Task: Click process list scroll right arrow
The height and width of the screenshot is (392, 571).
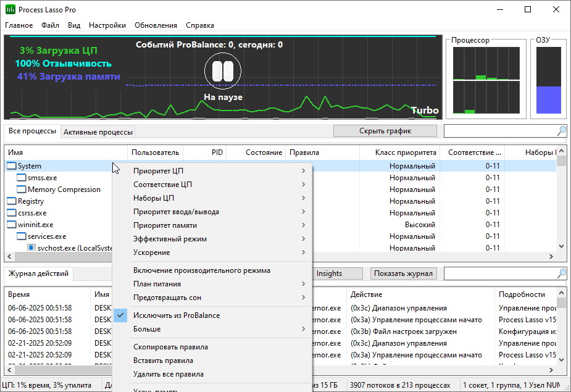Action: (551, 256)
